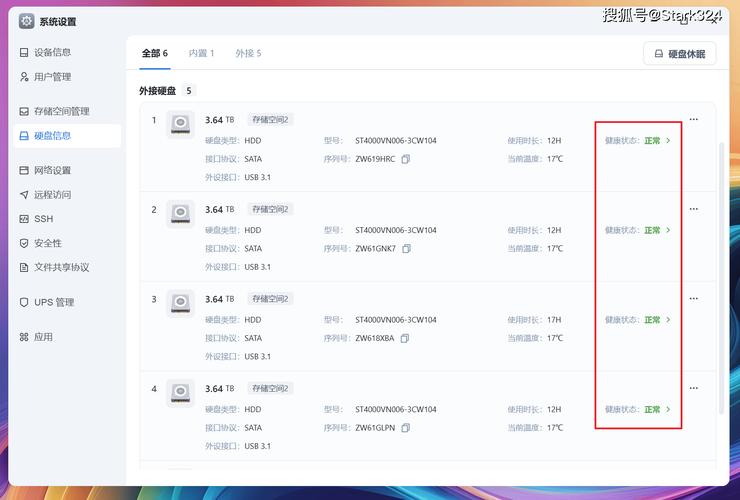The width and height of the screenshot is (740, 500).
Task: Open more options for disk 1
Action: click(693, 119)
